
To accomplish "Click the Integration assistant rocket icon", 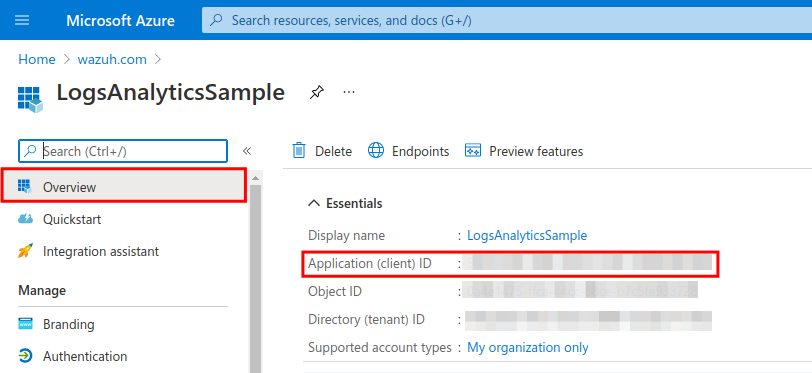I will point(25,251).
